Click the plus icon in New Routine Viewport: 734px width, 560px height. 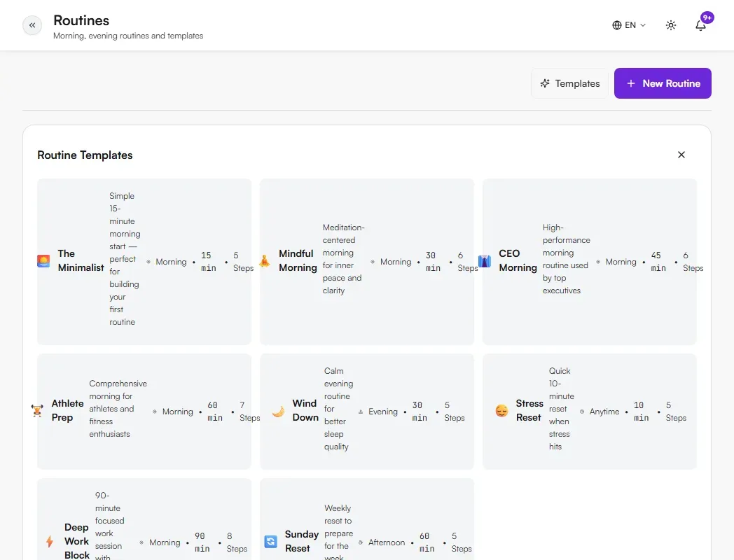click(x=631, y=83)
